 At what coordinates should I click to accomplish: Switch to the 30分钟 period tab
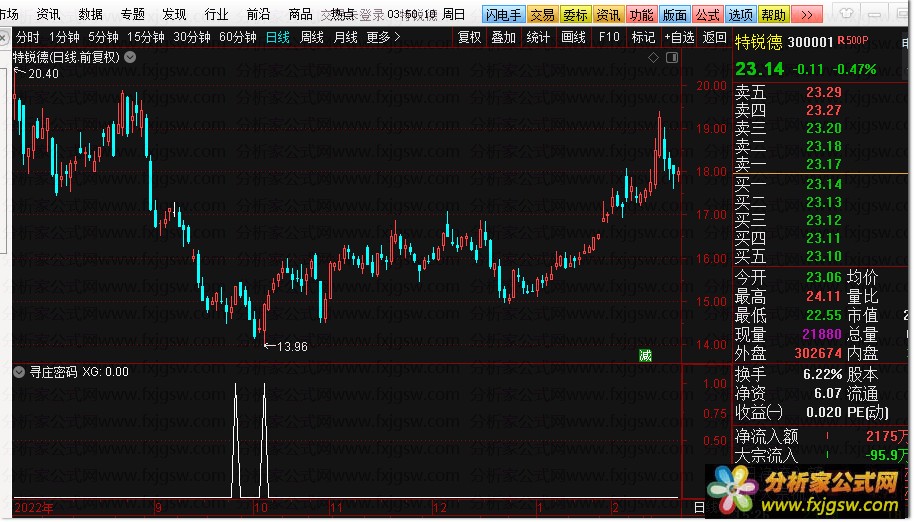tap(192, 37)
